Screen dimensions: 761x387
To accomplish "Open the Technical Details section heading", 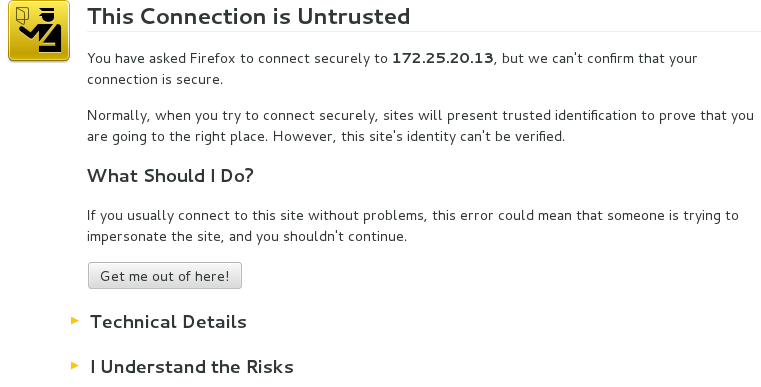I will (x=168, y=322).
